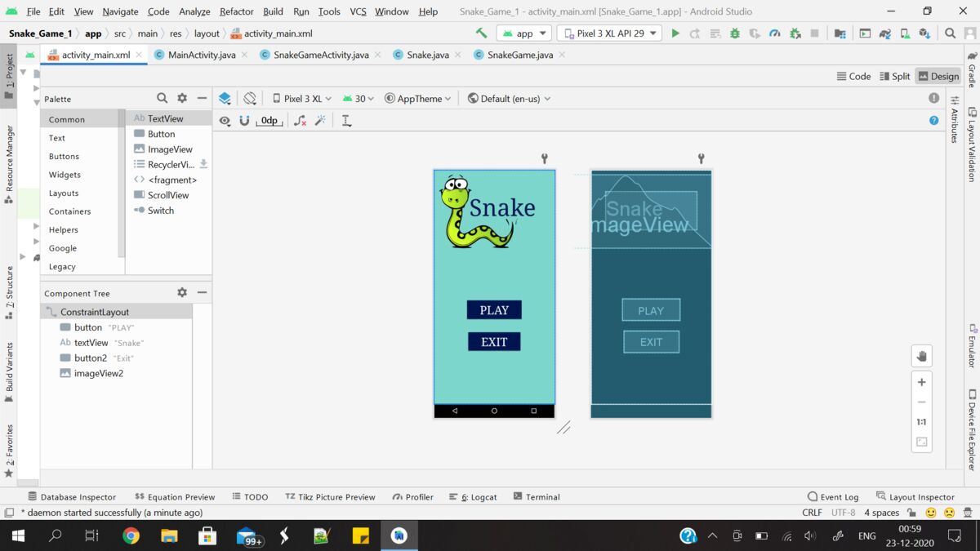The width and height of the screenshot is (980, 551).
Task: Open the Layout Inspector
Action: pyautogui.click(x=915, y=496)
